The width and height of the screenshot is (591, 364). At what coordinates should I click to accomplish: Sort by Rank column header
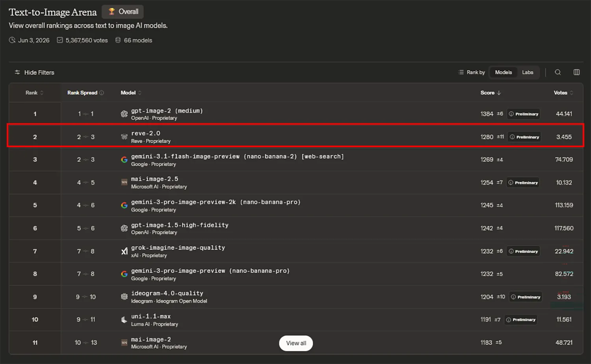click(x=35, y=93)
